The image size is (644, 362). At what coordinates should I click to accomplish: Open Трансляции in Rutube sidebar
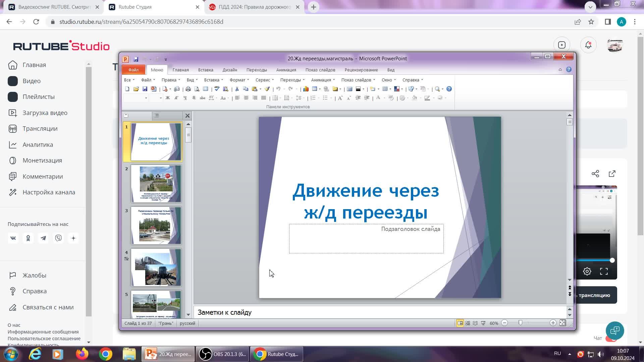click(40, 129)
